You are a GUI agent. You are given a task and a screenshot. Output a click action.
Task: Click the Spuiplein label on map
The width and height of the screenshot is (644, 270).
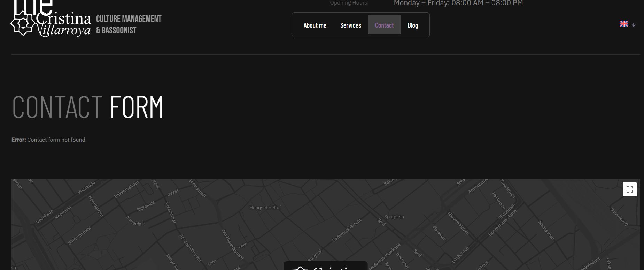[394, 217]
